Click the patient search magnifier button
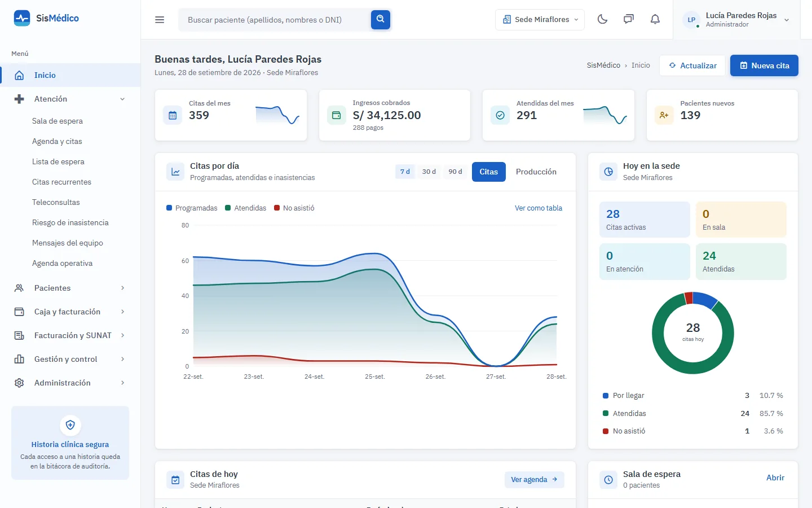 pyautogui.click(x=381, y=19)
